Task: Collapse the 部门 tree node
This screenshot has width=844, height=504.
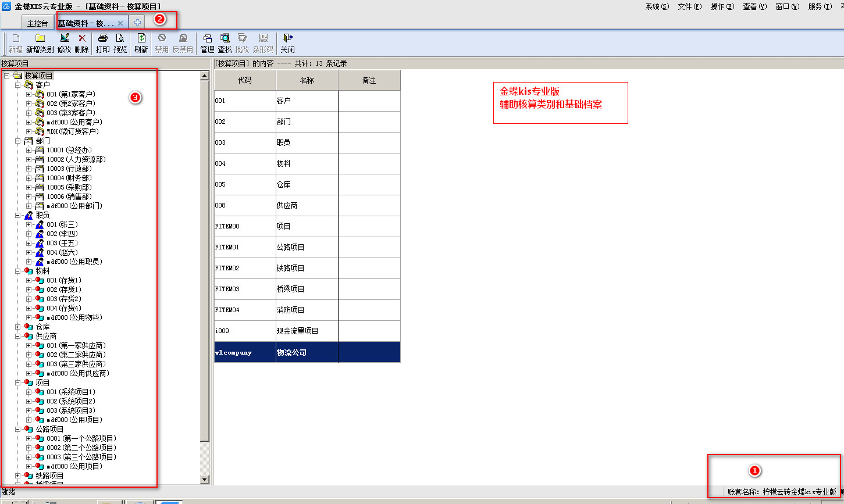Action: click(x=18, y=141)
